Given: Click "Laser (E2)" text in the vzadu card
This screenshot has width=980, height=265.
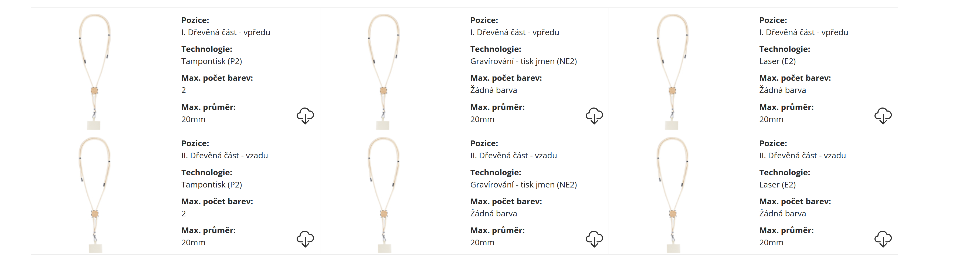Looking at the screenshot, I should pos(777,185).
